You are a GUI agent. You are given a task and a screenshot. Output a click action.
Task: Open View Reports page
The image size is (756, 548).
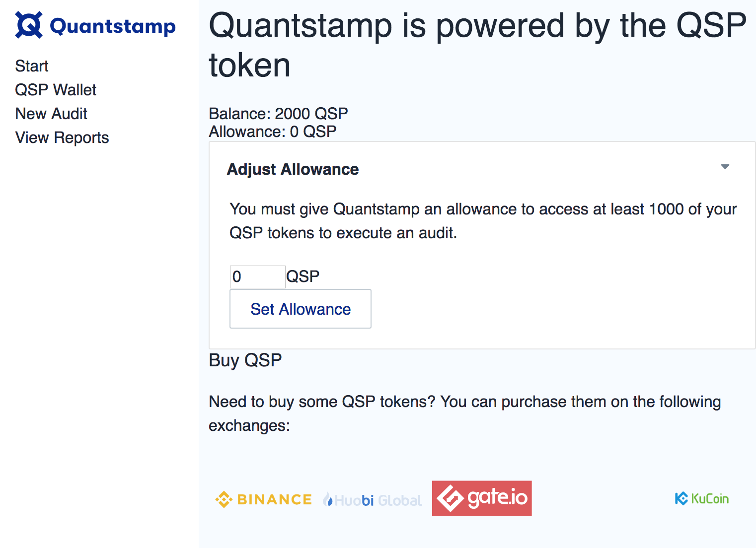point(62,137)
